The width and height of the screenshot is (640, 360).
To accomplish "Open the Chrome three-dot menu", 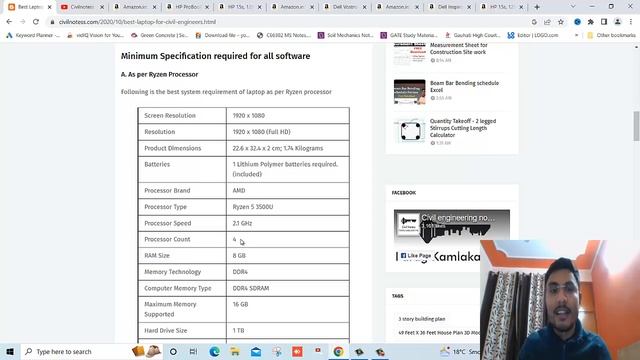I will [x=631, y=22].
